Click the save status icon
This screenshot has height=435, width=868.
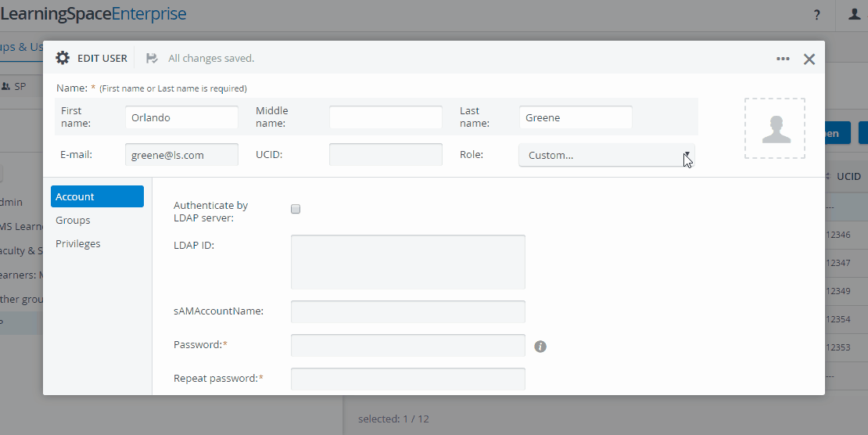pyautogui.click(x=152, y=58)
